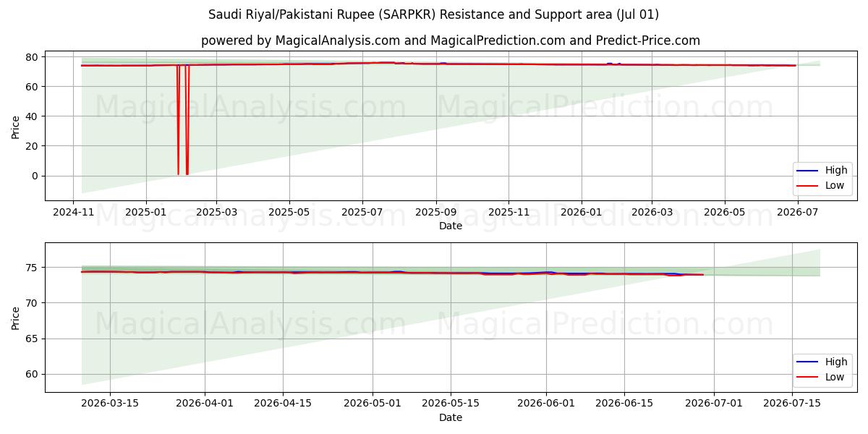Click 'High' in the top chart legend
This screenshot has height=434, width=868.
pyautogui.click(x=836, y=171)
